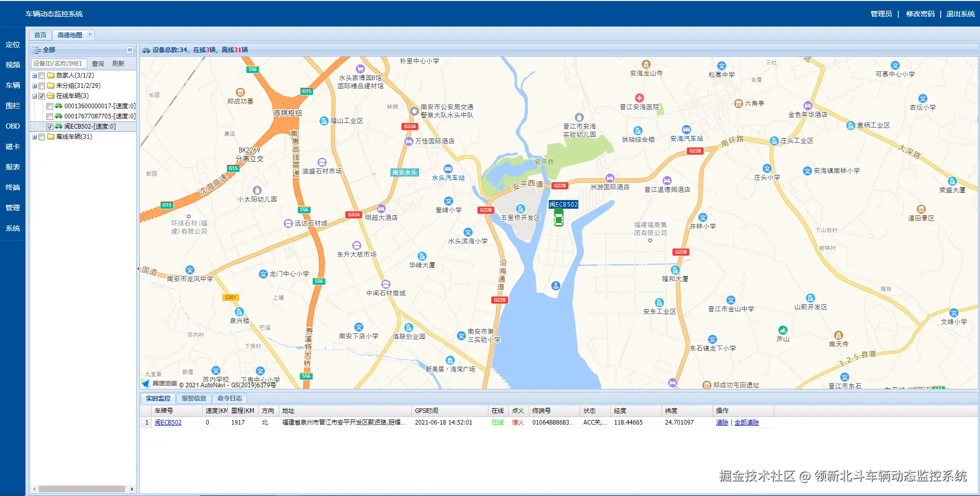Expand the 自家人 tree node
The width and height of the screenshot is (980, 496).
click(x=35, y=76)
